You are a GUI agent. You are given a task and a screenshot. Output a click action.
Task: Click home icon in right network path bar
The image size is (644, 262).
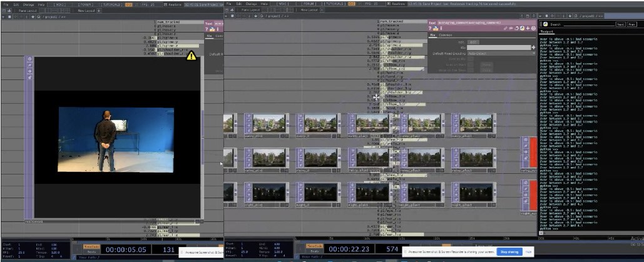(x=262, y=16)
